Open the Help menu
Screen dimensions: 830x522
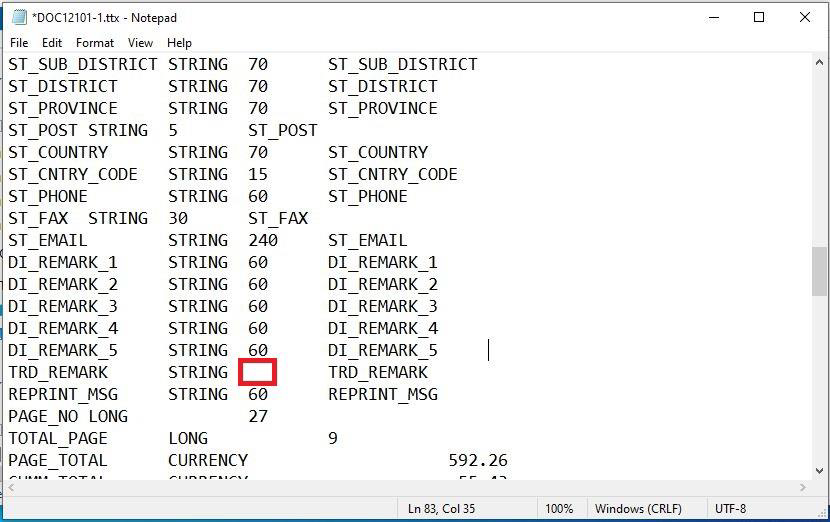click(x=179, y=43)
